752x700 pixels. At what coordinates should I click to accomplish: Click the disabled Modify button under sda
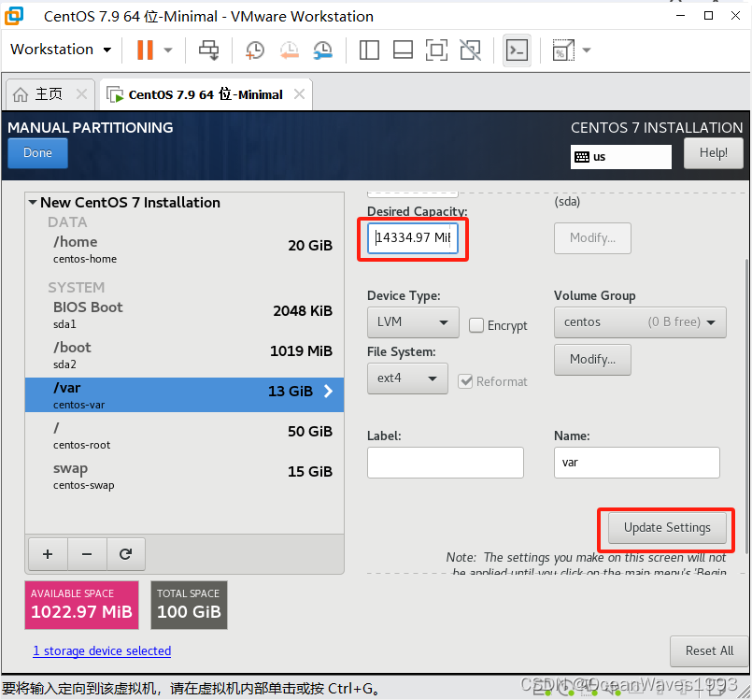592,238
